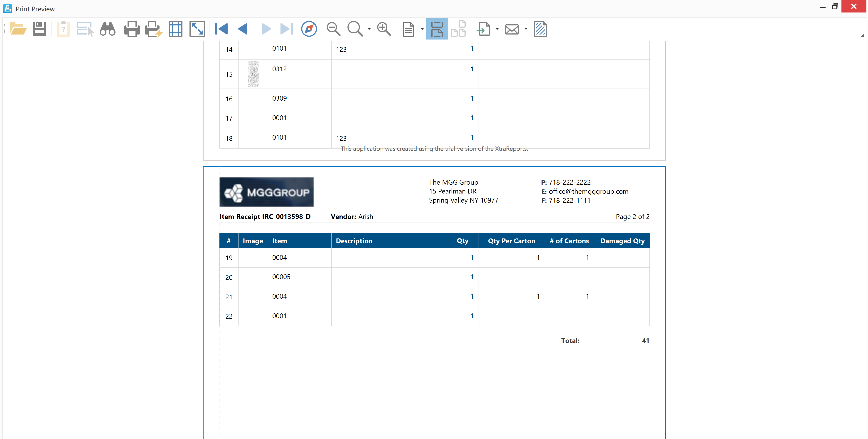The width and height of the screenshot is (868, 439).
Task: Open Page Setup grid icon
Action: click(x=176, y=29)
